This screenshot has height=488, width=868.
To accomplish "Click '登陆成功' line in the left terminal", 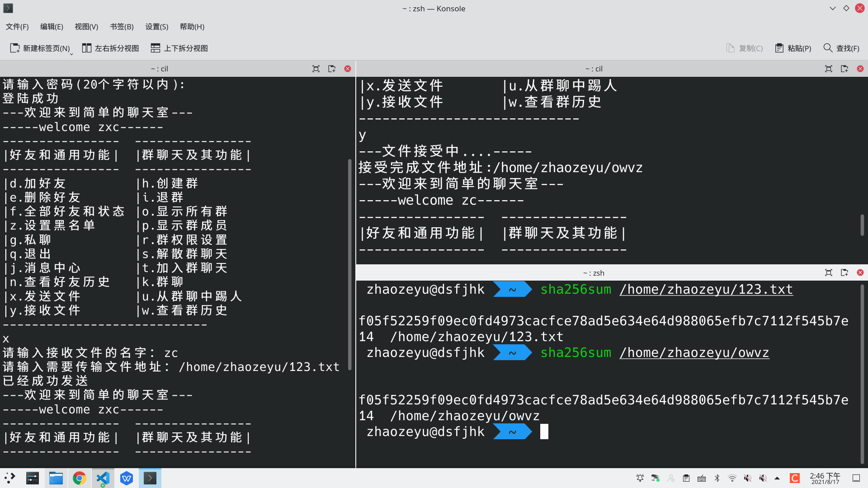I will point(31,99).
